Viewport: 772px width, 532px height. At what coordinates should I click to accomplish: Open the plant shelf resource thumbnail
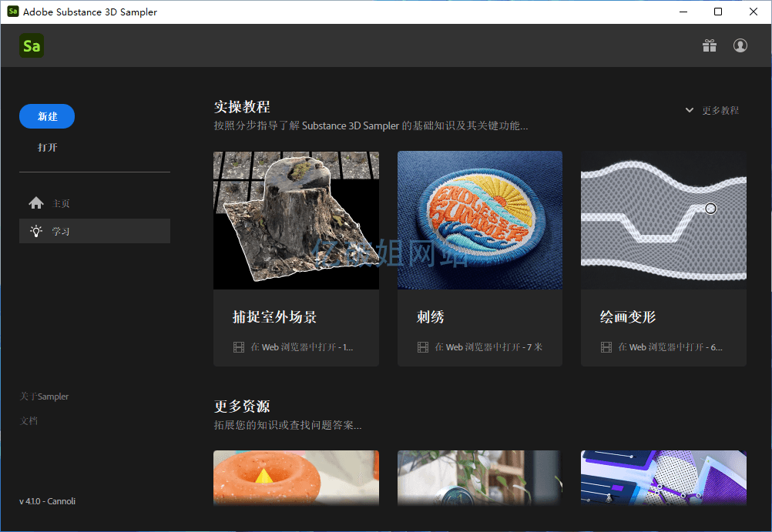480,478
